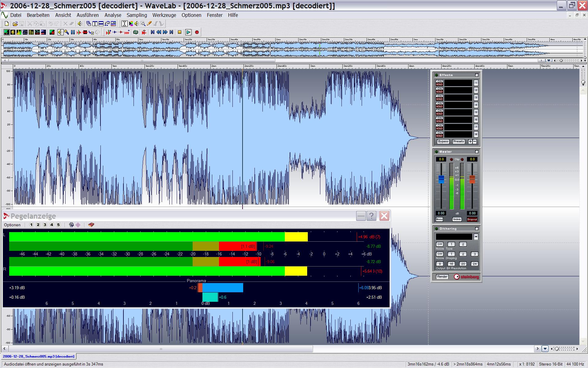The image size is (588, 368).
Task: Open dropdown arrow beside overview scrollbar
Action: [549, 60]
